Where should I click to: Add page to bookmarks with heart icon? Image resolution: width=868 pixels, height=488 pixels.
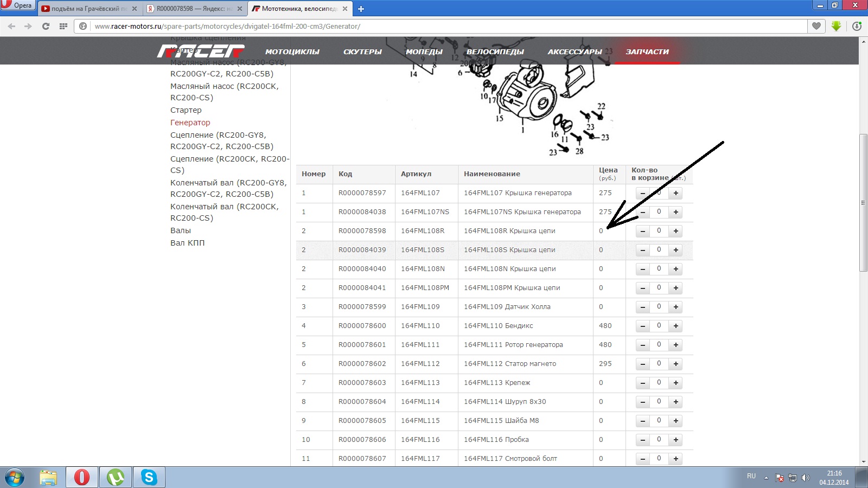coord(816,26)
